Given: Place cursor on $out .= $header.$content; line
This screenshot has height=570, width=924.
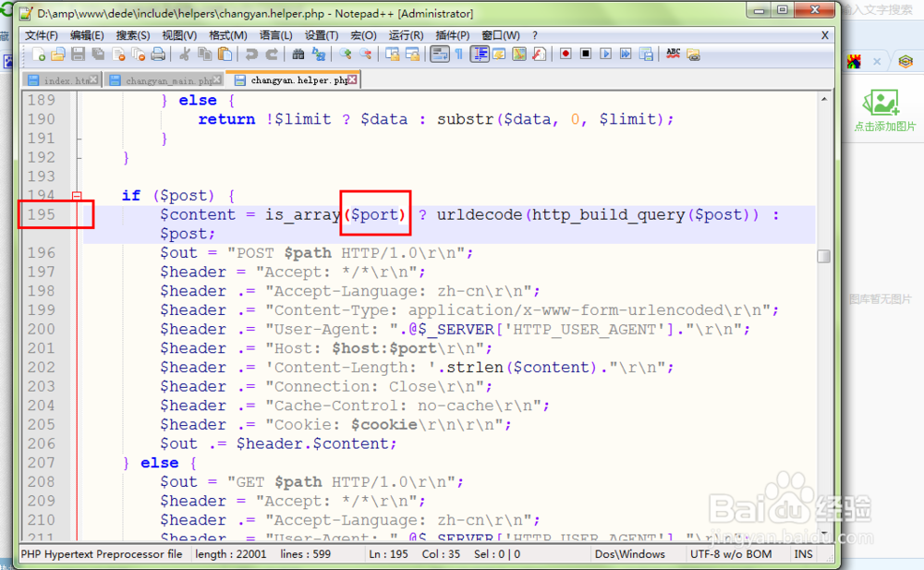Looking at the screenshot, I should pyautogui.click(x=278, y=443).
